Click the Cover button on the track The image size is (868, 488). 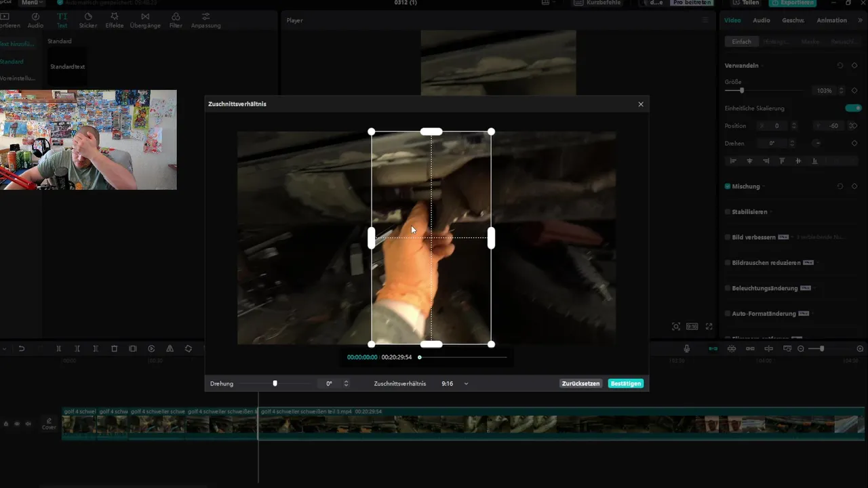(49, 424)
